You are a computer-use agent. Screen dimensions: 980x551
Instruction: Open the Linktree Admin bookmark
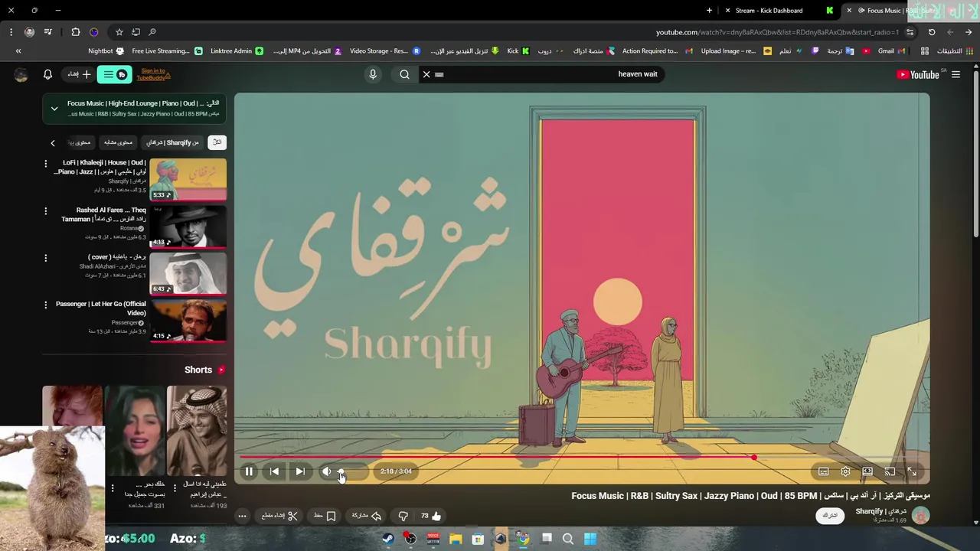[x=237, y=51]
